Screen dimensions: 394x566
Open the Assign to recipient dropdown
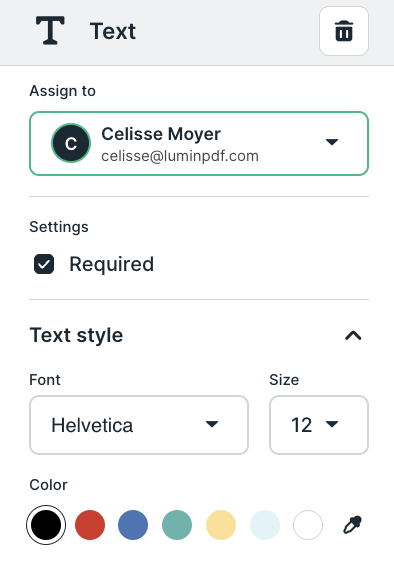(199, 144)
